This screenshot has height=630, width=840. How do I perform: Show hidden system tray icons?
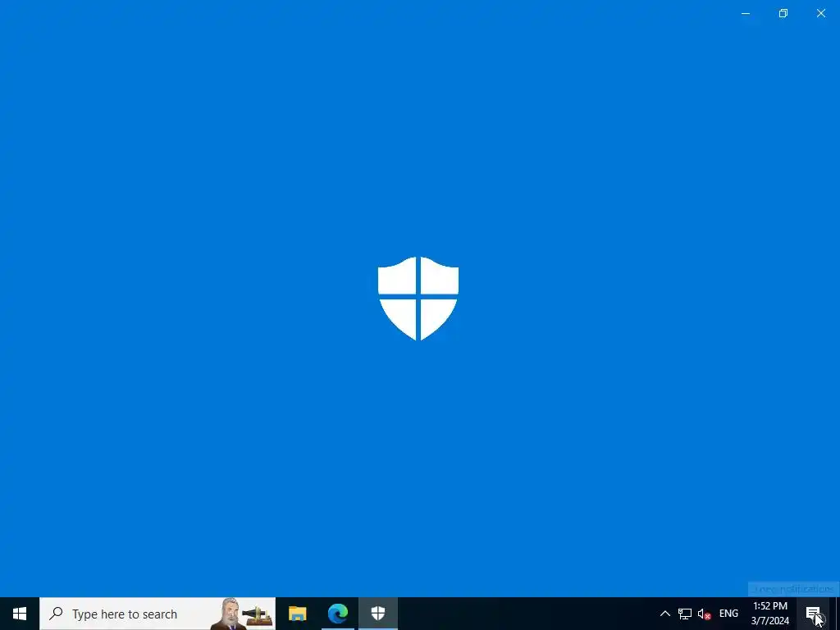pyautogui.click(x=664, y=614)
